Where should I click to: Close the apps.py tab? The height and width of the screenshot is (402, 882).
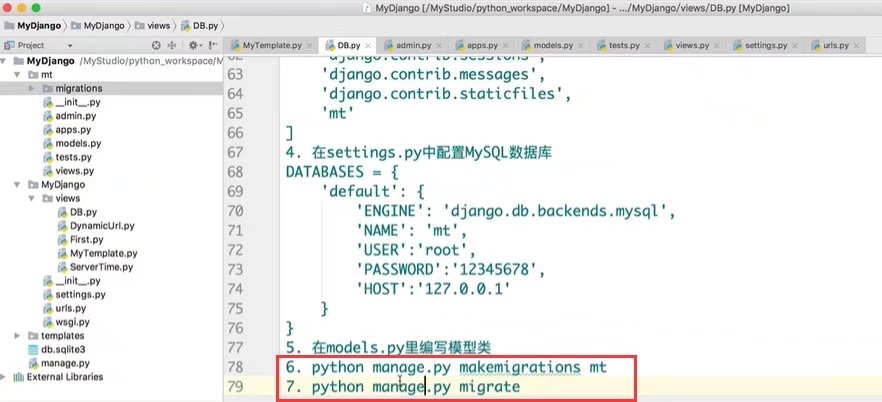pos(505,46)
